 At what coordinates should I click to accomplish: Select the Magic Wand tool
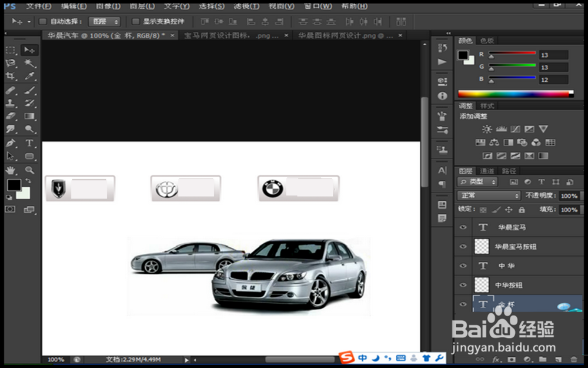point(29,63)
